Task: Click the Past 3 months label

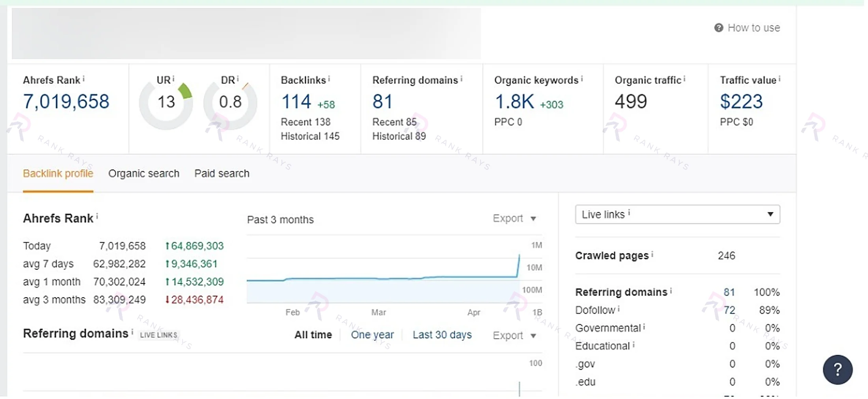Action: 280,220
